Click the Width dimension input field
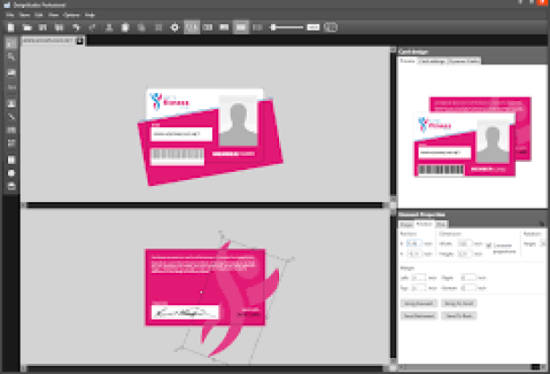 (465, 243)
